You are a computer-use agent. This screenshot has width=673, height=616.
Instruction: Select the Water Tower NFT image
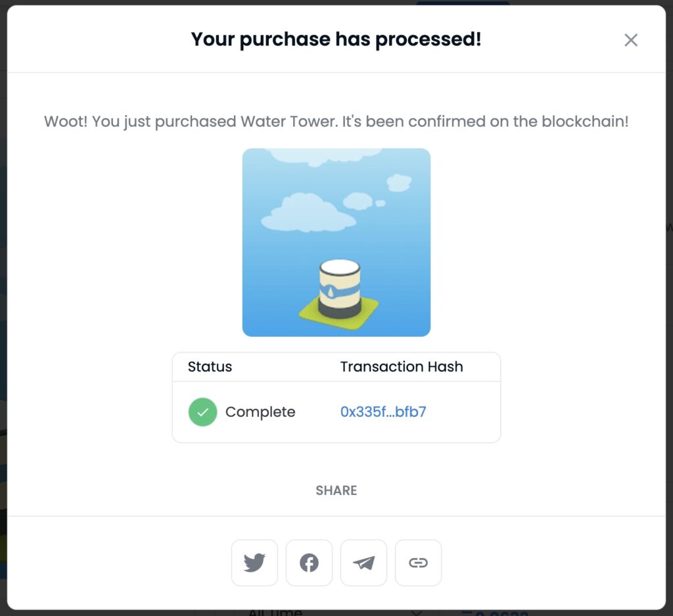[x=336, y=243]
